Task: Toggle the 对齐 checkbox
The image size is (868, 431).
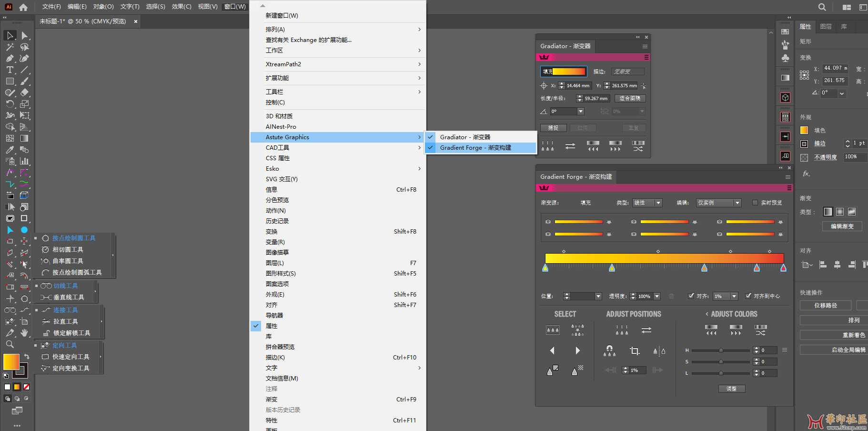Action: (691, 296)
